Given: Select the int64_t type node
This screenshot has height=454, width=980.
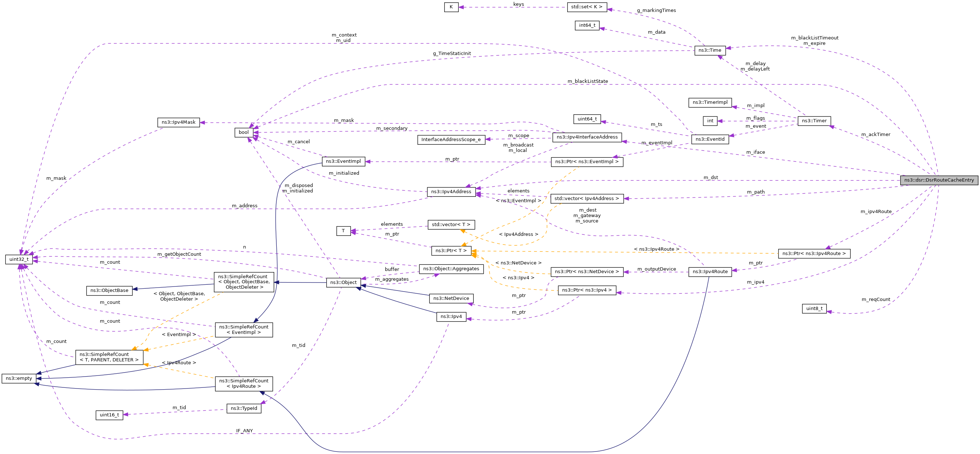Looking at the screenshot, I should click(x=587, y=25).
